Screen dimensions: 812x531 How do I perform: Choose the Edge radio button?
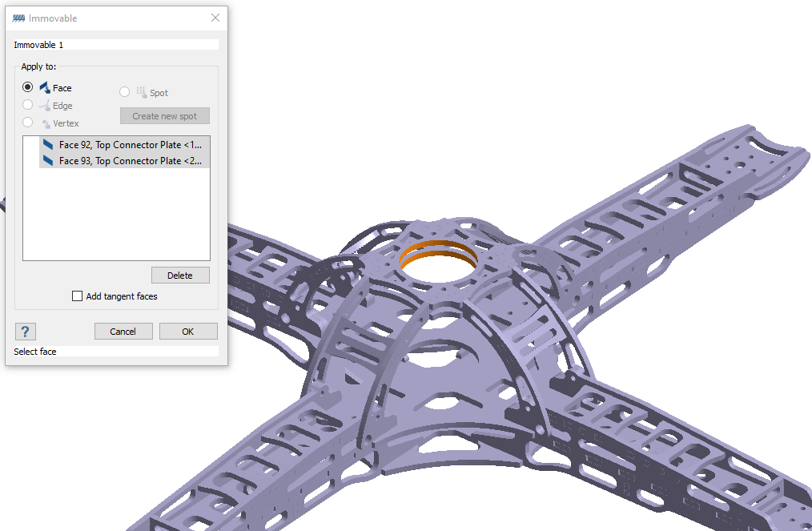tap(28, 105)
